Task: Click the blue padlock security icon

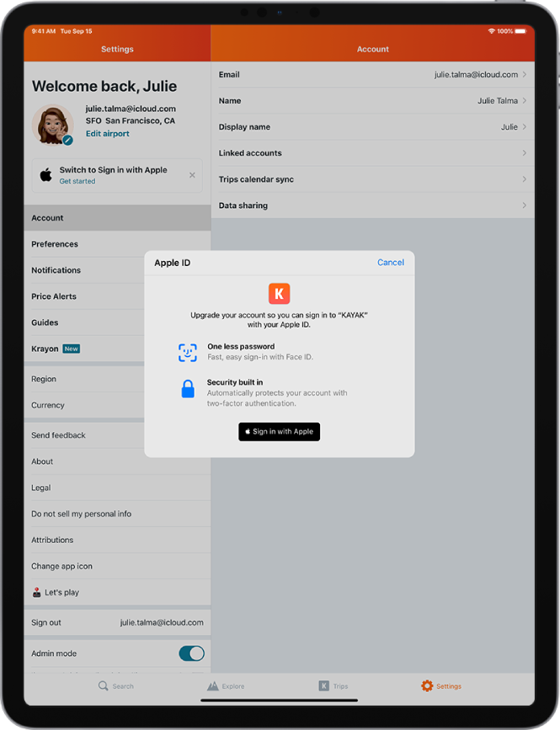Action: pos(188,388)
